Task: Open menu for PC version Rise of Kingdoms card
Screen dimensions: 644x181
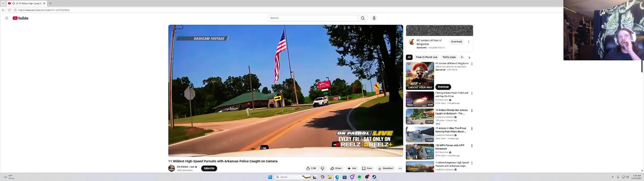Action: [x=472, y=64]
